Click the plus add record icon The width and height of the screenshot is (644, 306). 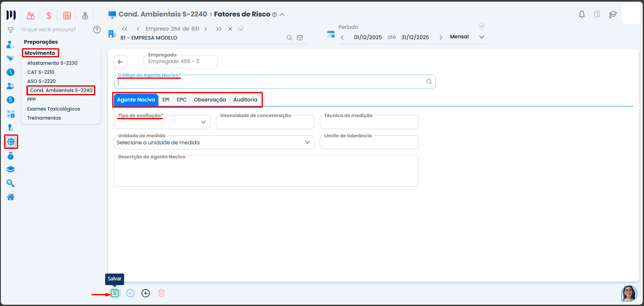click(146, 293)
